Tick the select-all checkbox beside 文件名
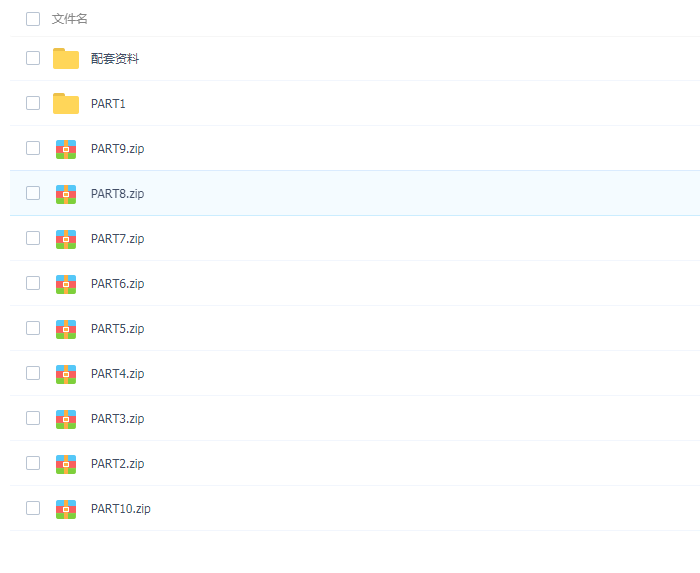The image size is (700, 573). click(x=33, y=19)
